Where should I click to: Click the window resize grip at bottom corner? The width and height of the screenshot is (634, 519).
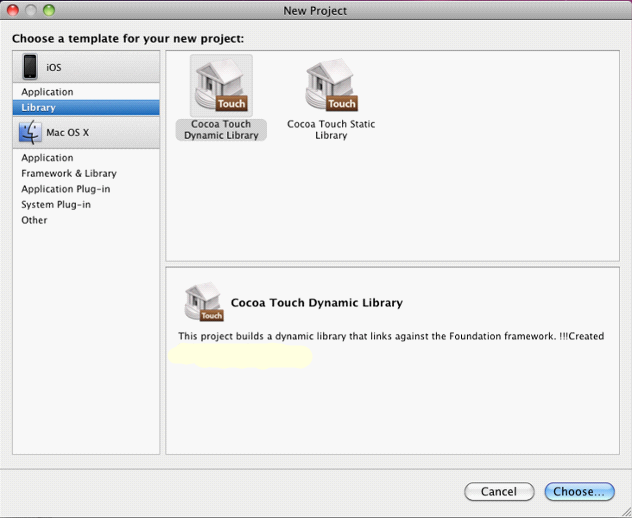coord(626,512)
